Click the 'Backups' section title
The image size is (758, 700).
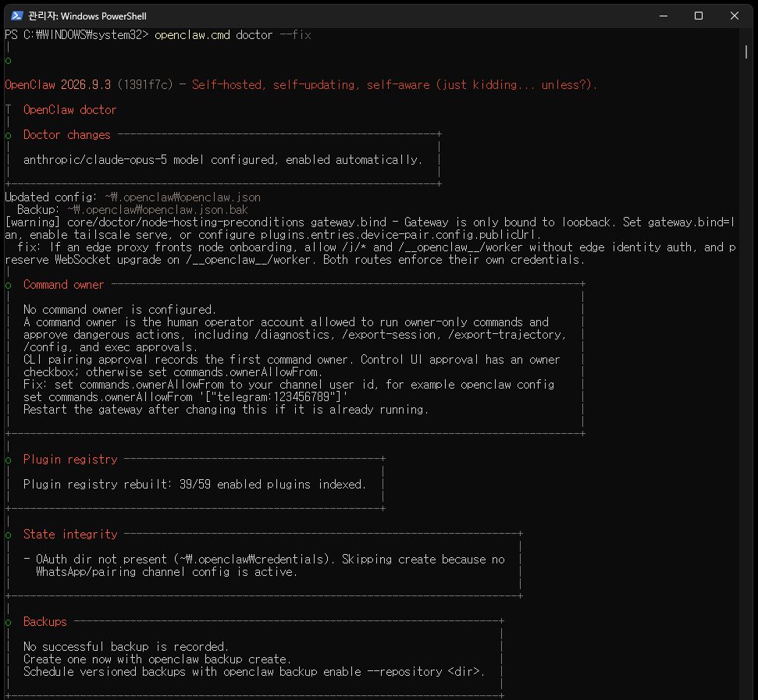pos(45,622)
